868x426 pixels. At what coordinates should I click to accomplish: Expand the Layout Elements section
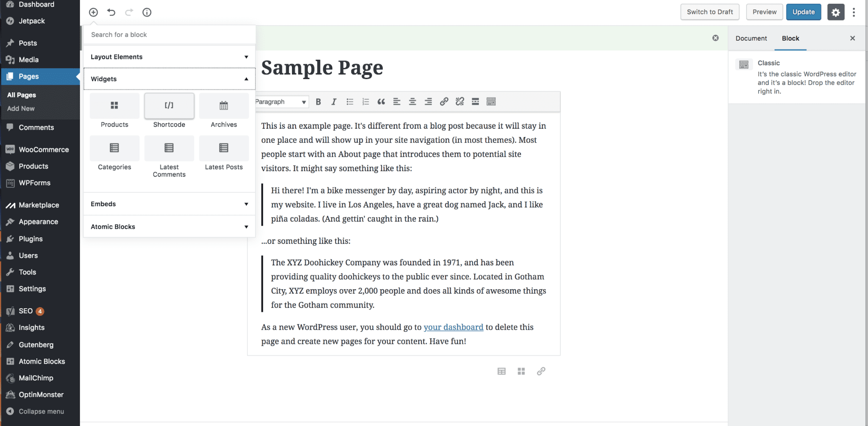169,56
